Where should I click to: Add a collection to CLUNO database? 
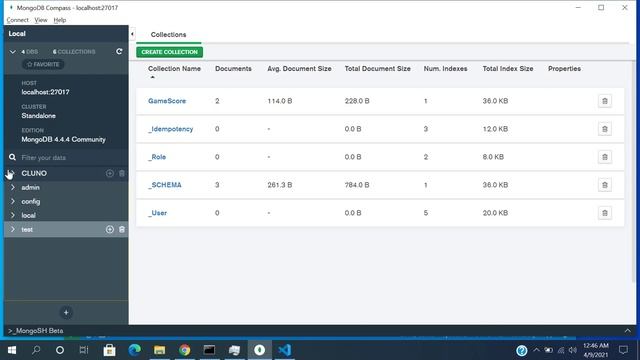tap(109, 173)
